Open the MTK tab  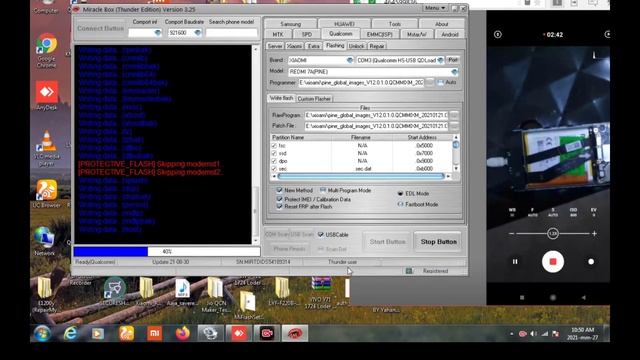pyautogui.click(x=278, y=35)
